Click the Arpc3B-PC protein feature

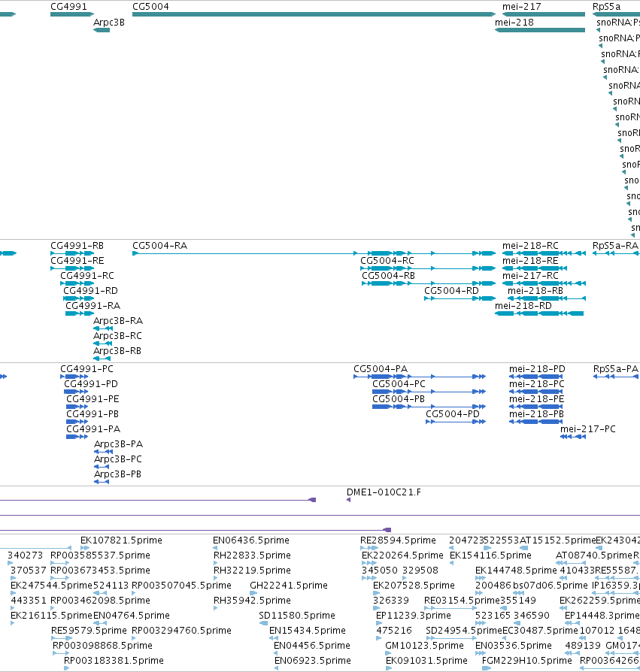coord(102,467)
